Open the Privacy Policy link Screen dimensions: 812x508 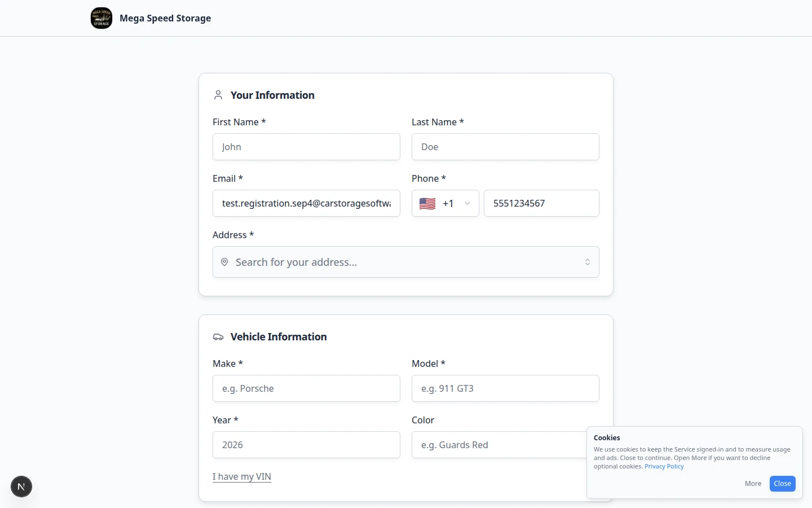[x=664, y=466]
